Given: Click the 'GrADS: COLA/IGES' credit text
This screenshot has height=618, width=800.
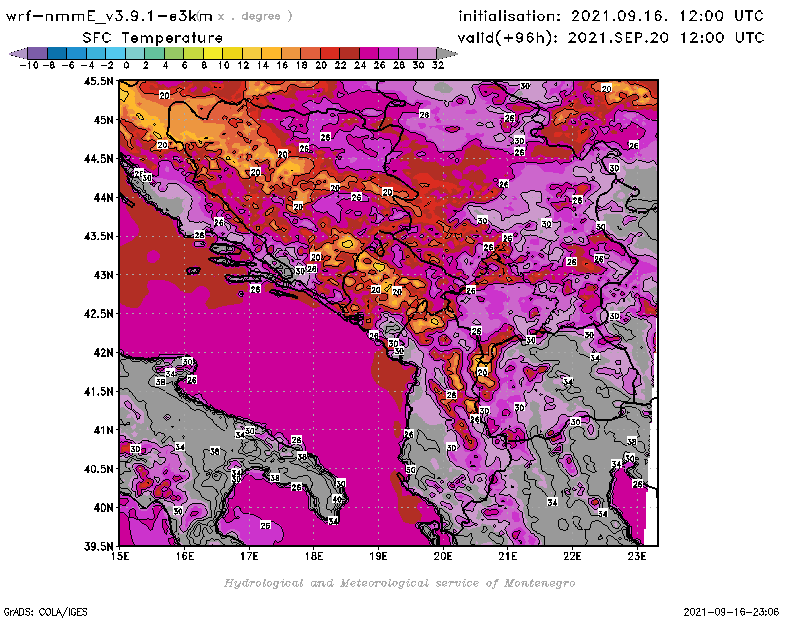Looking at the screenshot, I should coord(45,611).
